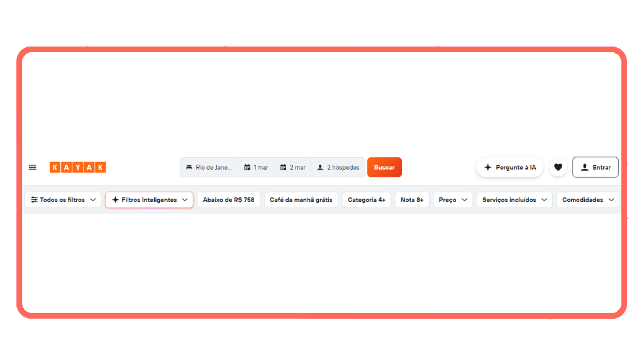The width and height of the screenshot is (644, 337).
Task: Toggle the Nota 8+ filter
Action: (412, 200)
